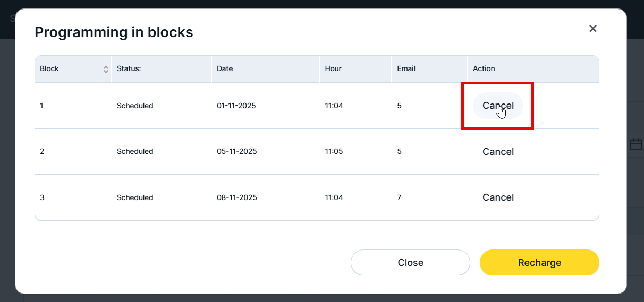Click the Date column header
The height and width of the screenshot is (302, 644).
click(x=225, y=69)
